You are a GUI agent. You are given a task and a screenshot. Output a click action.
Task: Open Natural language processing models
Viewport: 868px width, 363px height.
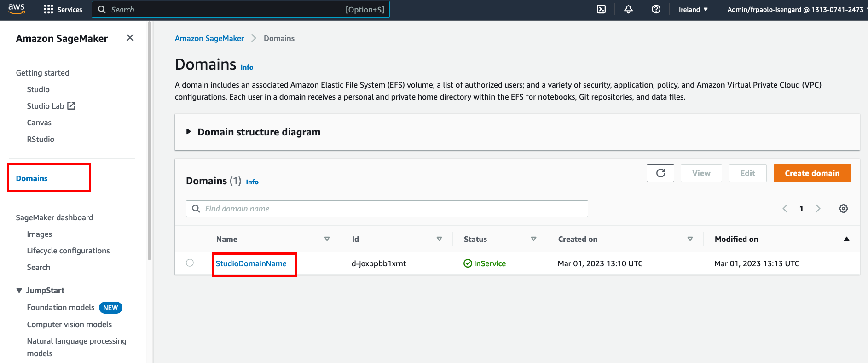pyautogui.click(x=76, y=347)
